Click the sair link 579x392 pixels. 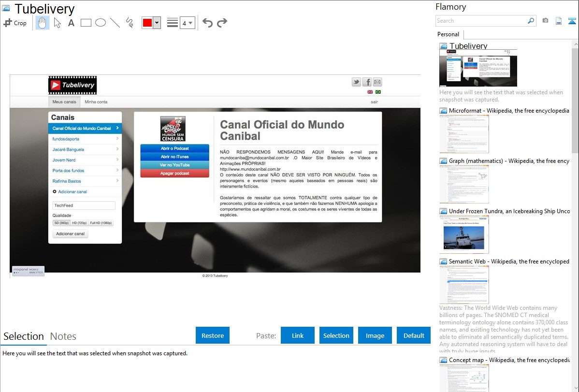click(375, 102)
